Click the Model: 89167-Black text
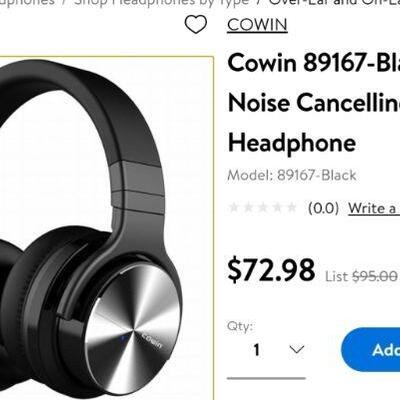 [x=292, y=175]
